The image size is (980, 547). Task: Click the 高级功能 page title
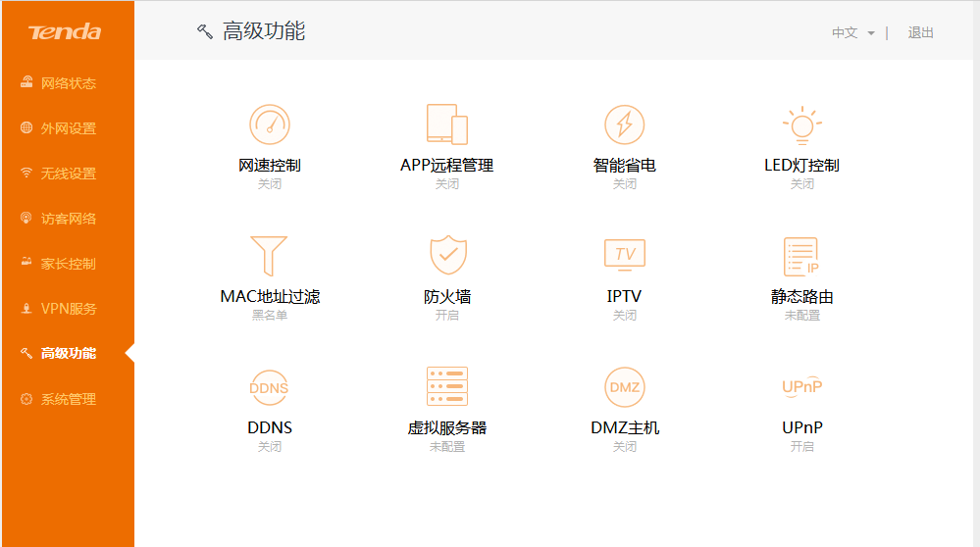pyautogui.click(x=264, y=31)
